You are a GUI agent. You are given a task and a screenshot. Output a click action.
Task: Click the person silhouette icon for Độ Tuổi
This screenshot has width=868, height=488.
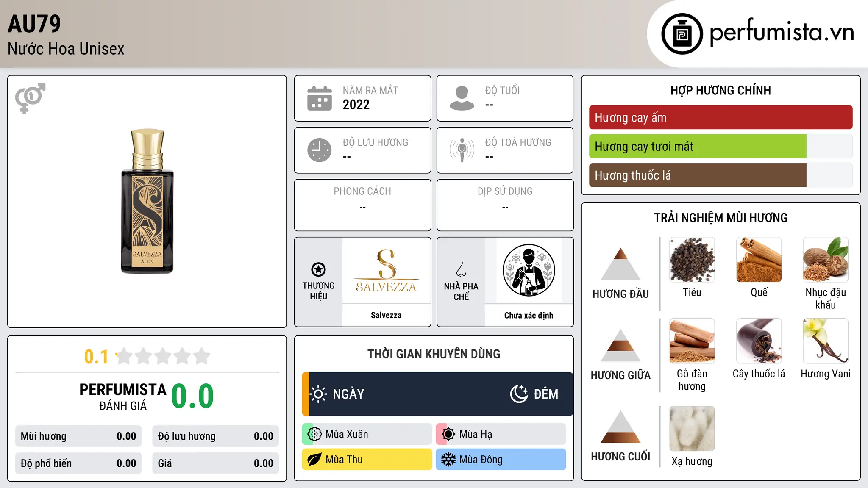point(462,98)
